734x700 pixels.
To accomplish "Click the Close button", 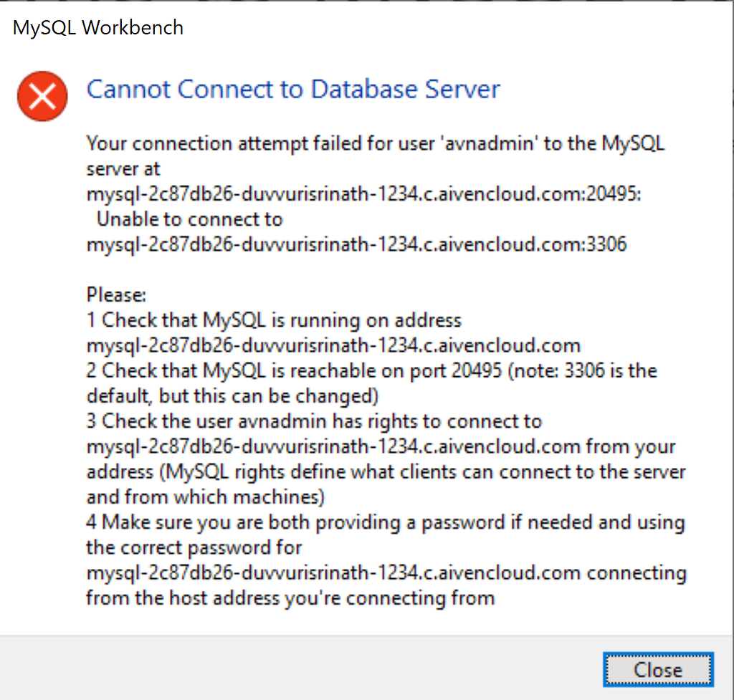I will 658,670.
